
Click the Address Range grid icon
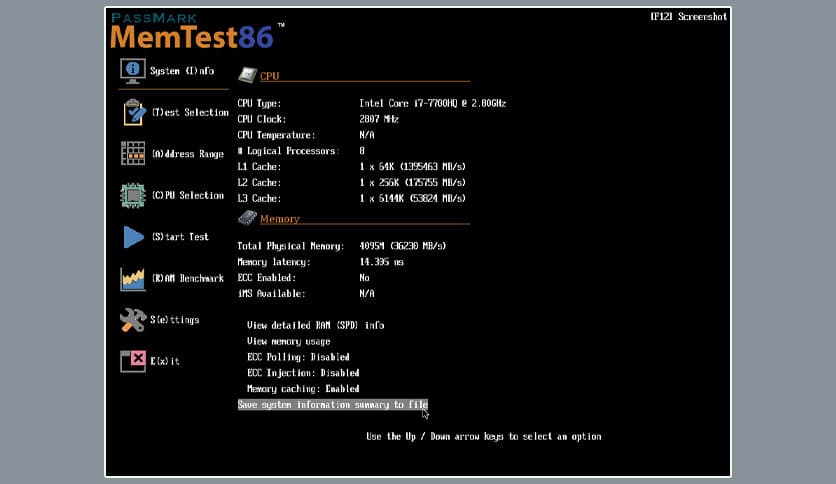133,154
